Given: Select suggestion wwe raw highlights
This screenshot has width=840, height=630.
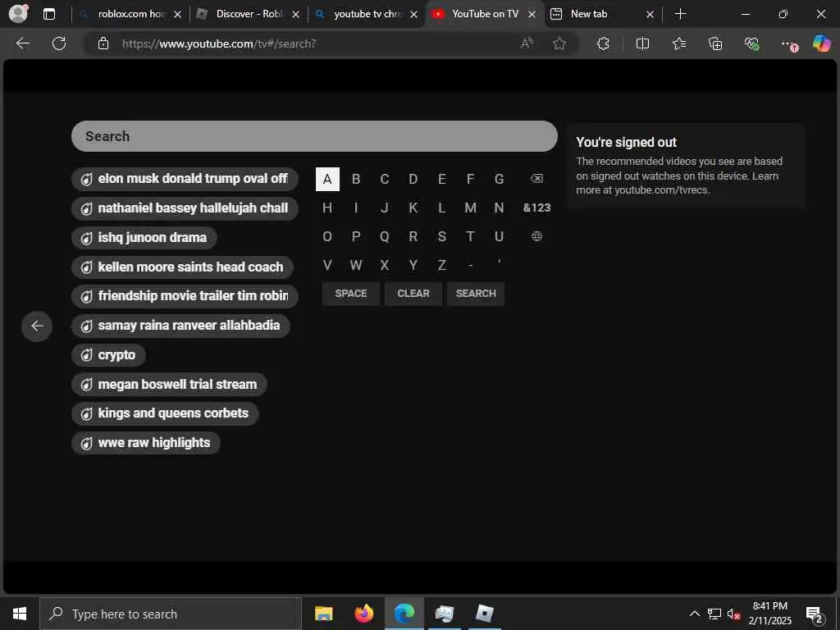Looking at the screenshot, I should coord(146,442).
